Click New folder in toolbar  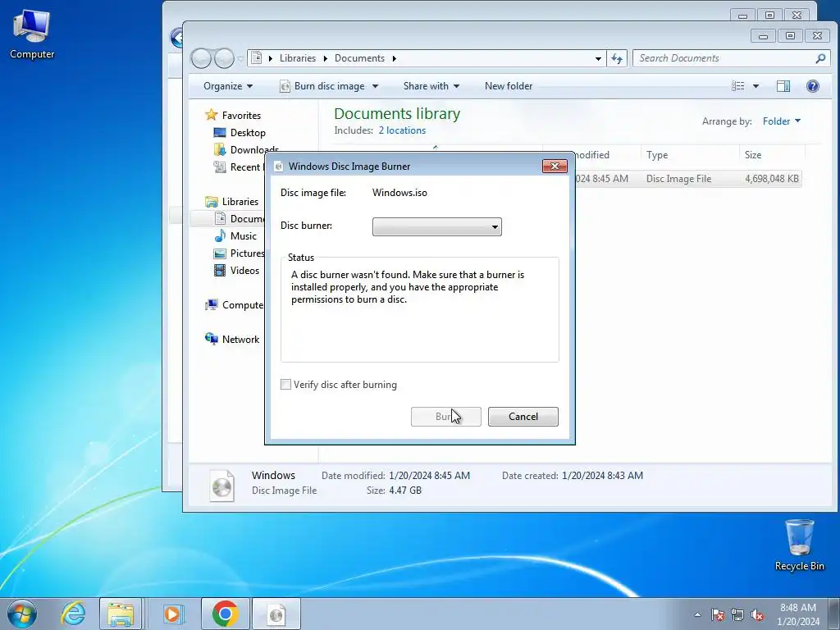(509, 85)
